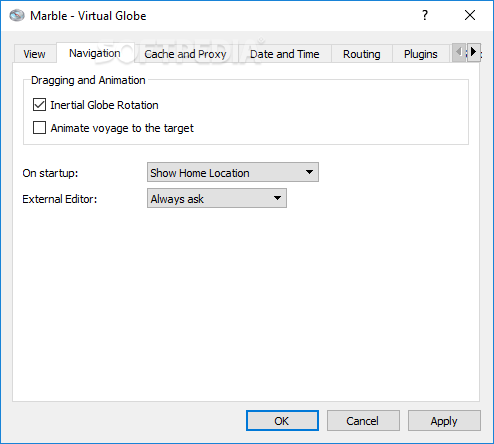Click the Marble globe icon in title bar

(x=17, y=16)
